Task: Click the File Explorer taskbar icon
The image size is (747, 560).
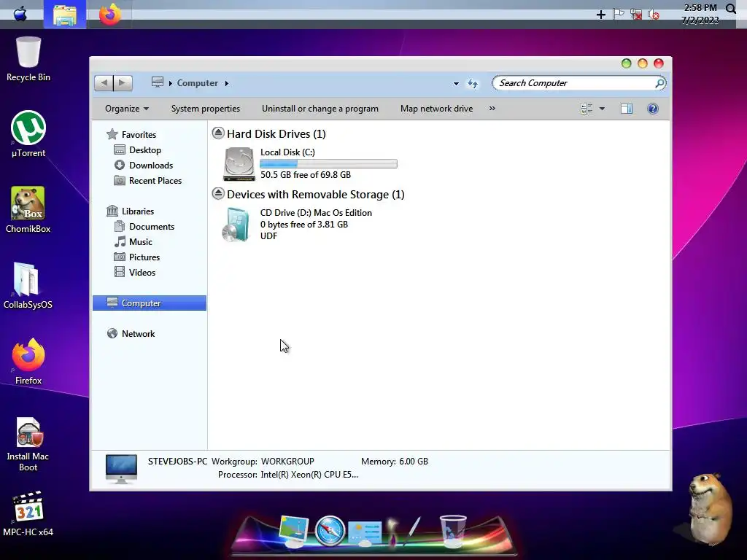Action: pos(65,15)
